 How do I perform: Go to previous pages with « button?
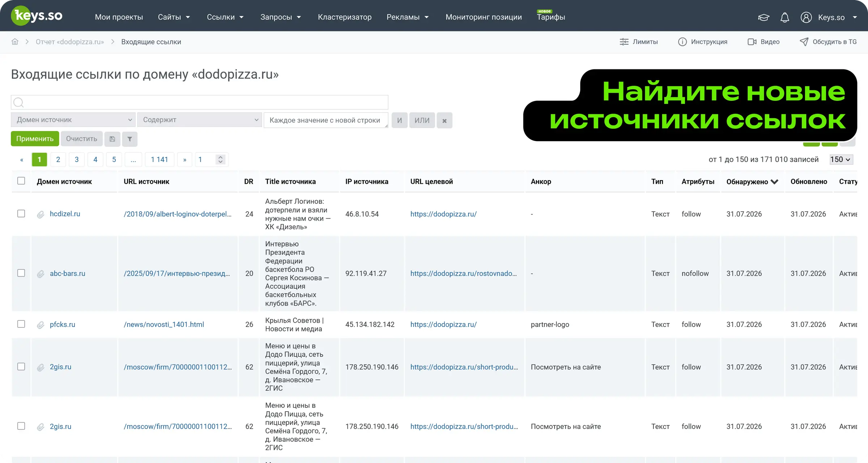pyautogui.click(x=22, y=160)
